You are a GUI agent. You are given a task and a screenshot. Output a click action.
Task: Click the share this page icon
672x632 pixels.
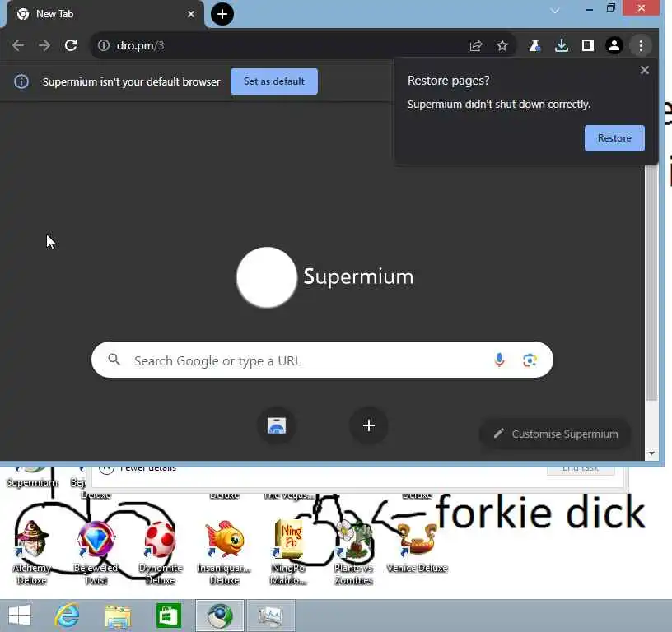coord(476,45)
